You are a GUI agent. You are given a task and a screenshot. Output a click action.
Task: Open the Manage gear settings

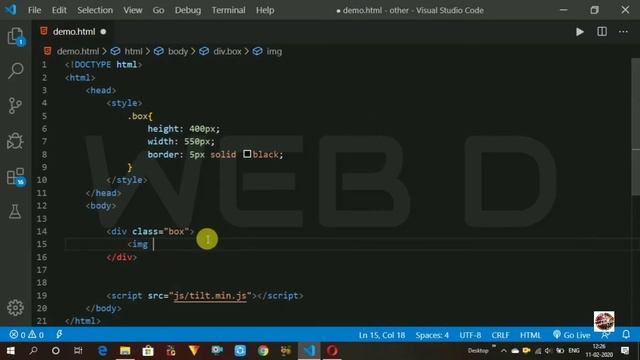click(16, 307)
